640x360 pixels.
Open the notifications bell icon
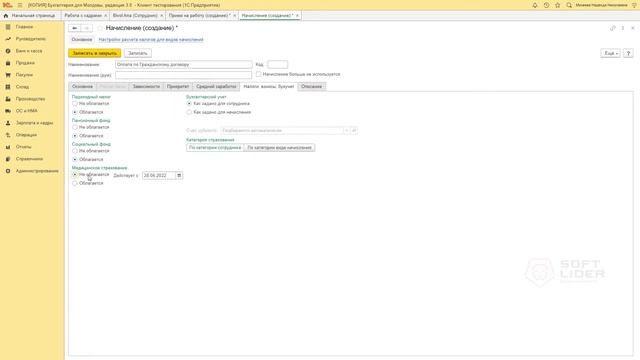click(x=535, y=5)
